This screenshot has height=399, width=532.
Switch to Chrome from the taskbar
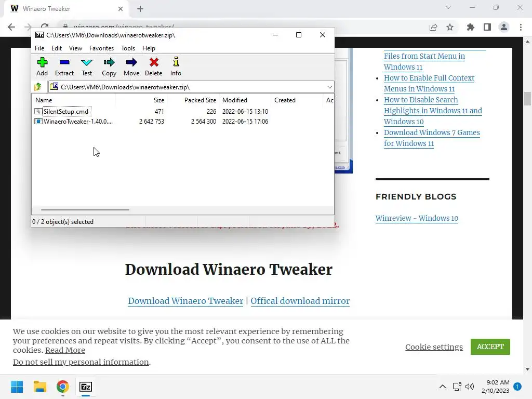[x=63, y=387]
